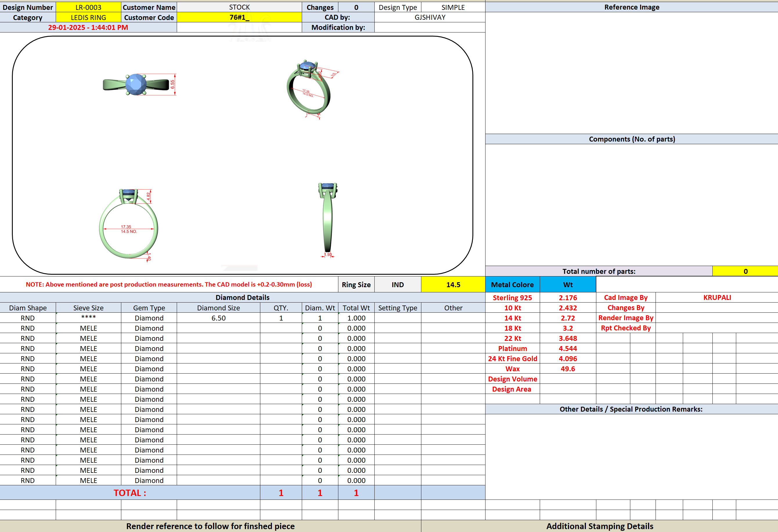This screenshot has height=532, width=778.
Task: Select the Wax weight 49.6
Action: 568,369
